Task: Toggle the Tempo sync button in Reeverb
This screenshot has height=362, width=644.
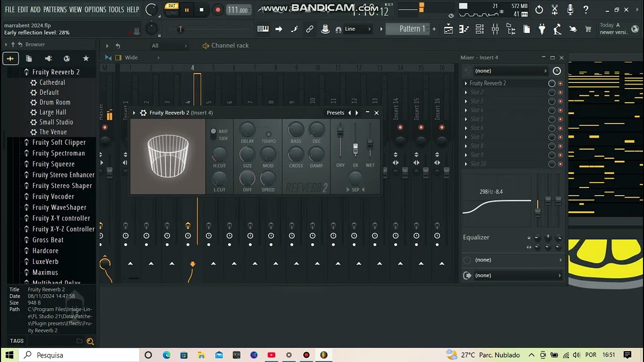Action: 268,134
